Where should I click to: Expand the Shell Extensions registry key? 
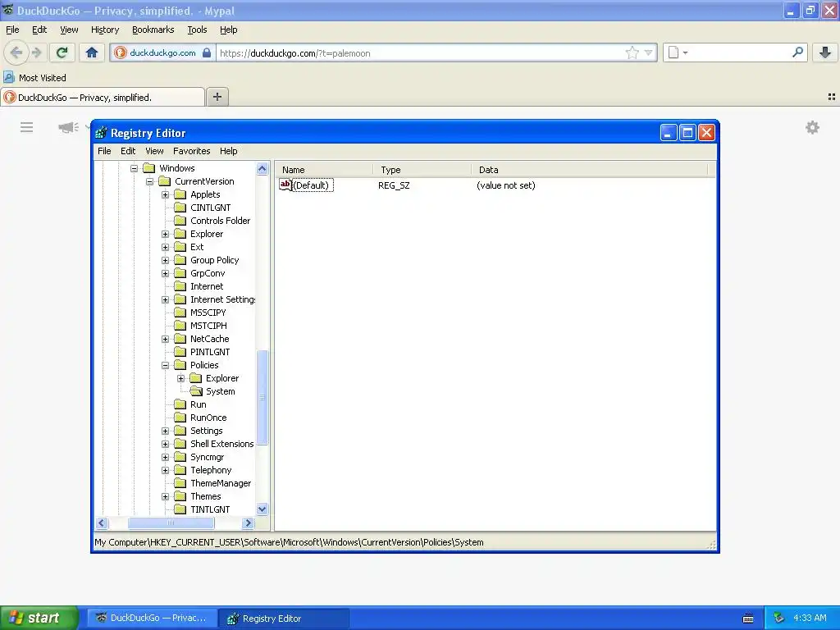click(165, 444)
